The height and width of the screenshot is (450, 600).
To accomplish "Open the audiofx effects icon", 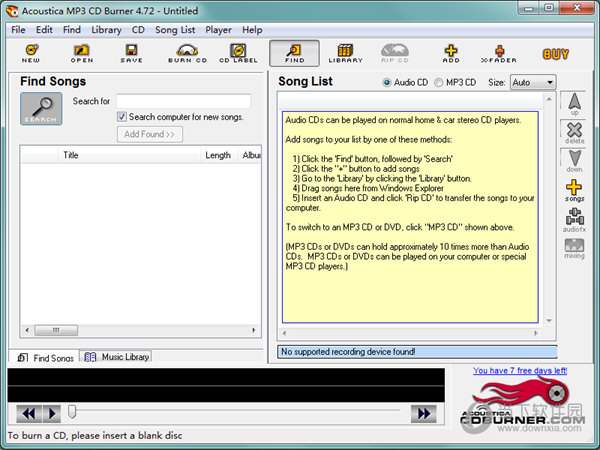I will (574, 220).
